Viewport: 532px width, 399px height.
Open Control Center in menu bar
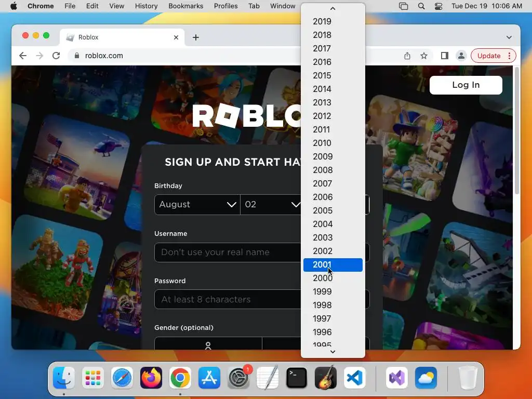coord(438,6)
